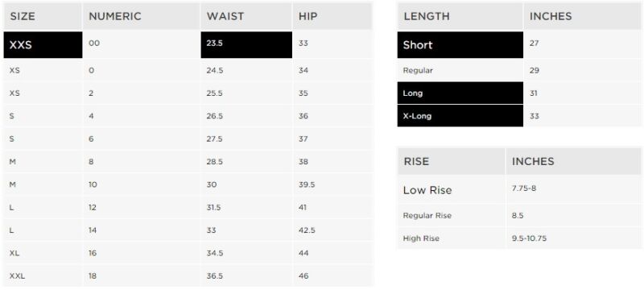Select the highlighted XXS size cell
The width and height of the screenshot is (644, 294).
click(x=43, y=44)
